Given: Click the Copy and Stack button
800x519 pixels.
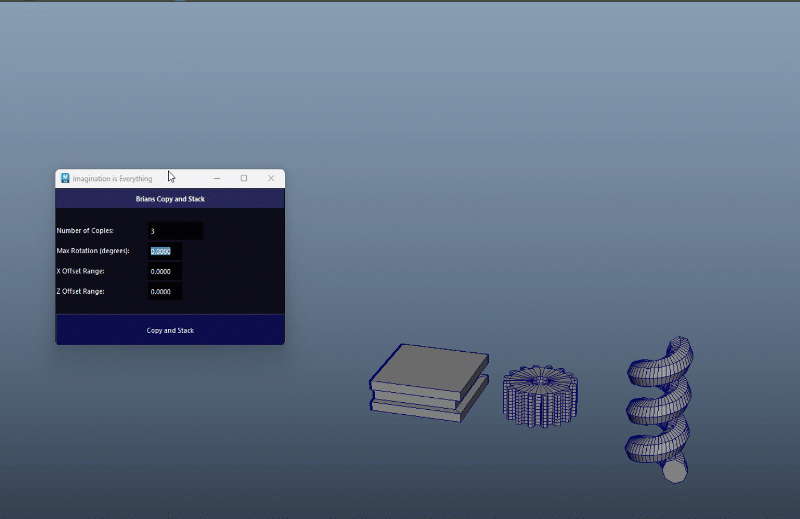Looking at the screenshot, I should 170,330.
